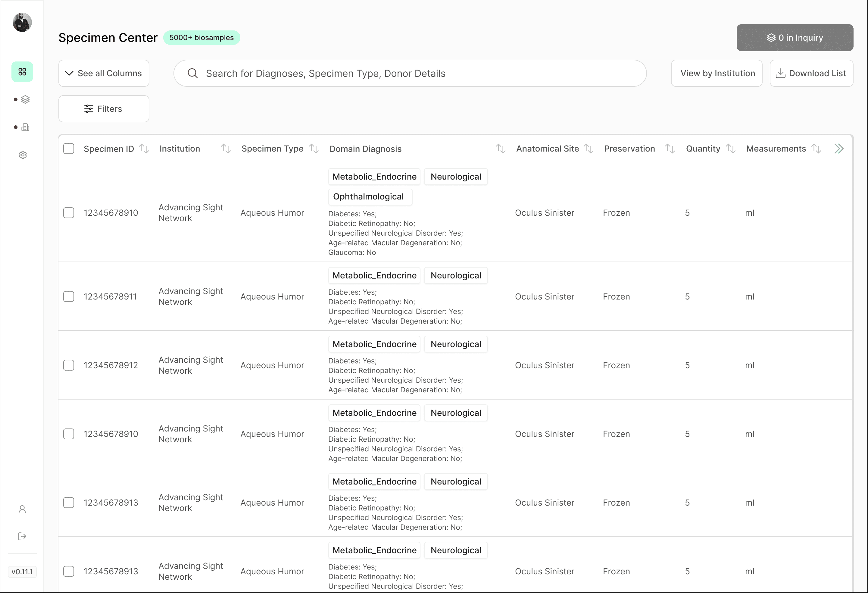Click the user avatar photo

pyautogui.click(x=22, y=22)
